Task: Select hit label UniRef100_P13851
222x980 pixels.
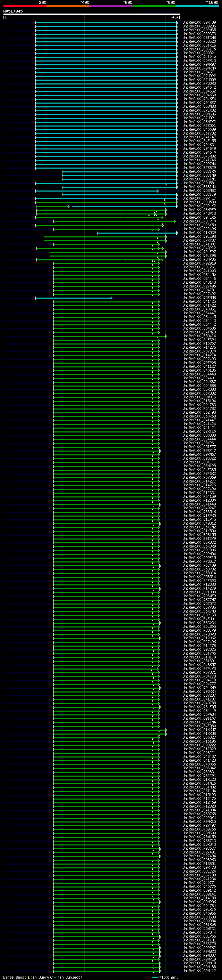Action: [199, 864]
